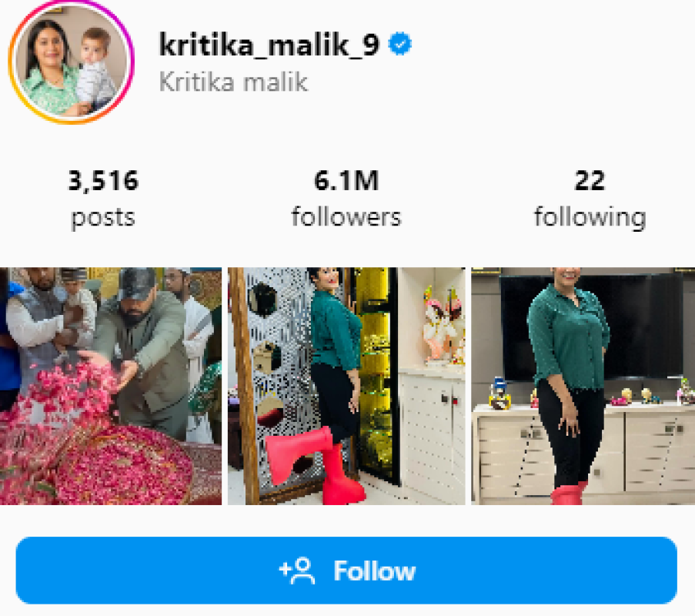This screenshot has height=616, width=695.
Task: Open the green shirt TV room thumbnail
Action: pos(583,386)
